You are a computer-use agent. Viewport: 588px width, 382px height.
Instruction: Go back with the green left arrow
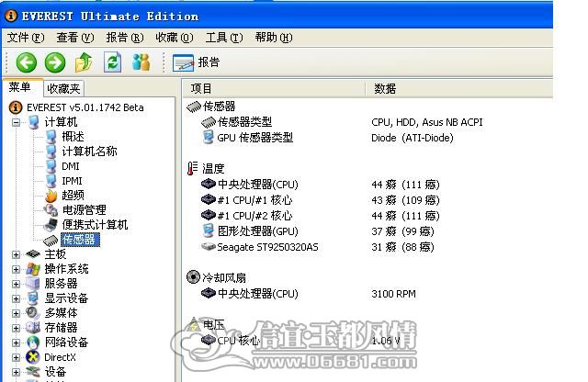click(x=27, y=62)
